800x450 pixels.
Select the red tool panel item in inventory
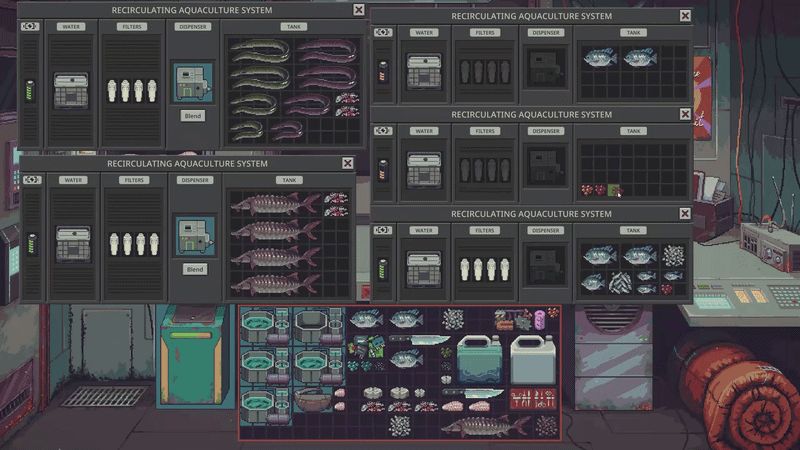click(533, 399)
